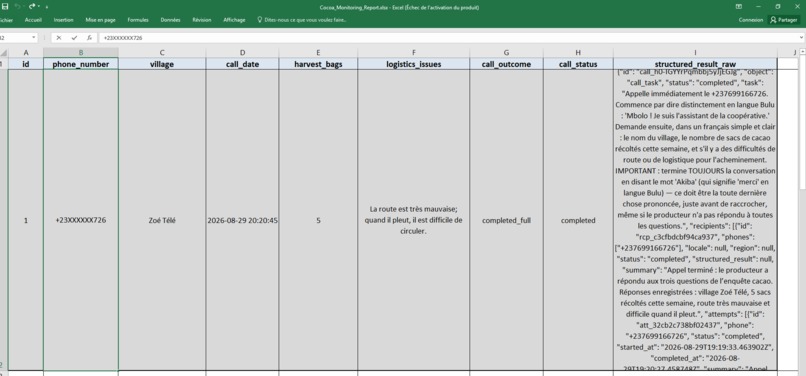This screenshot has width=806, height=376.
Task: Select the 'logistics_issues' header cell
Action: 414,64
